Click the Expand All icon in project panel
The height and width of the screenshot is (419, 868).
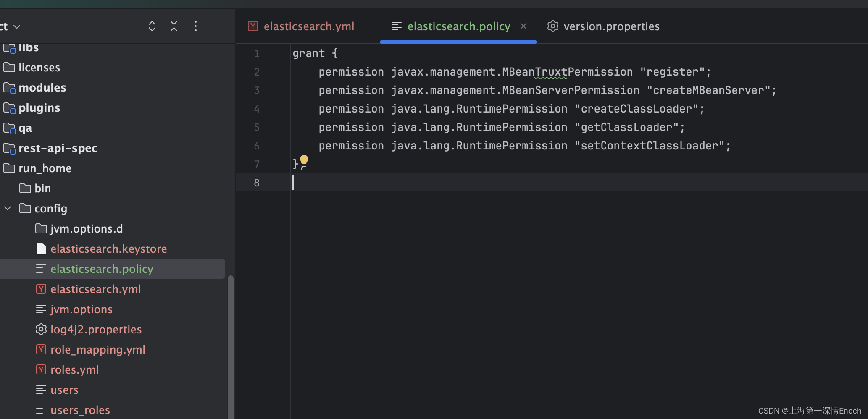click(152, 26)
